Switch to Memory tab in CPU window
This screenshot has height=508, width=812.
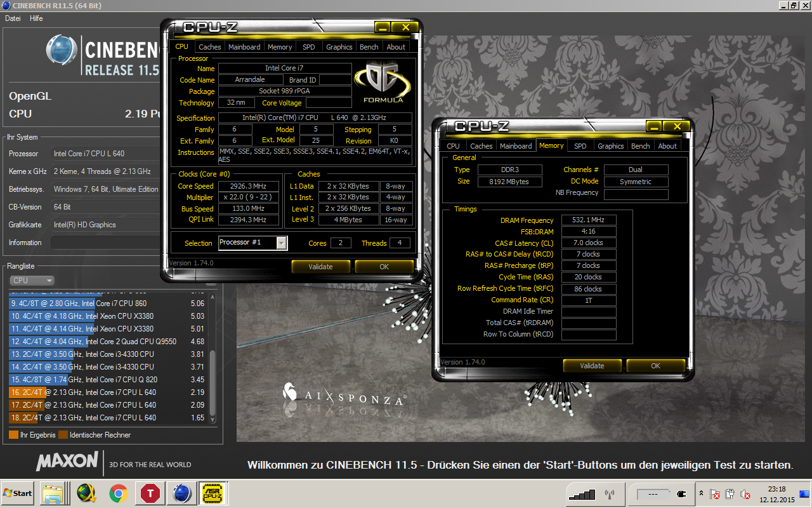click(x=280, y=47)
